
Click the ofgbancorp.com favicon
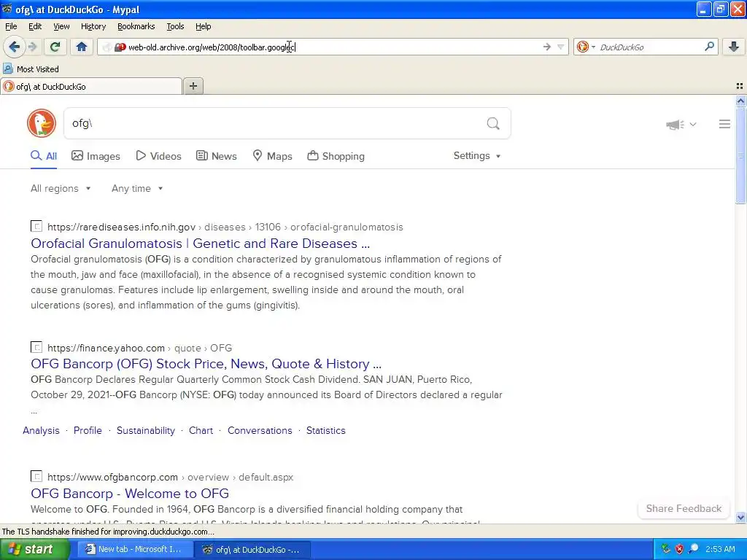[36, 476]
